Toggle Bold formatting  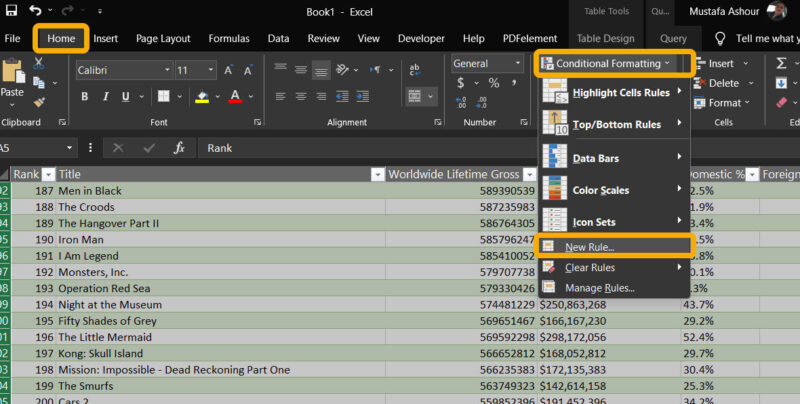click(x=85, y=96)
